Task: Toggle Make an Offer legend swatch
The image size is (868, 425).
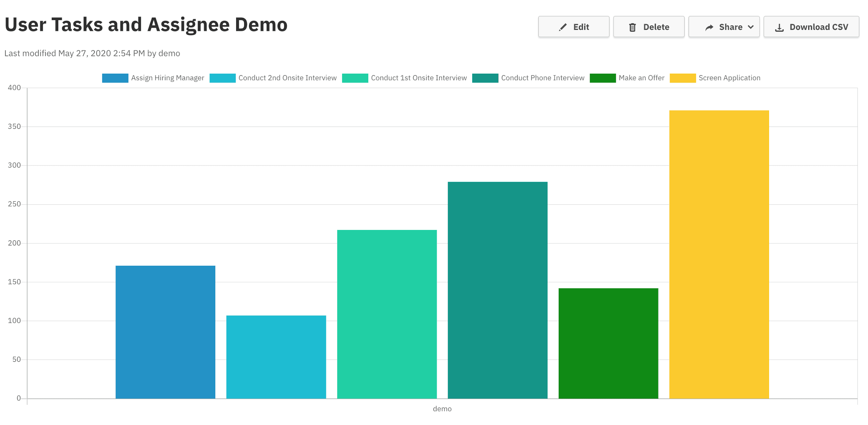Action: [603, 78]
